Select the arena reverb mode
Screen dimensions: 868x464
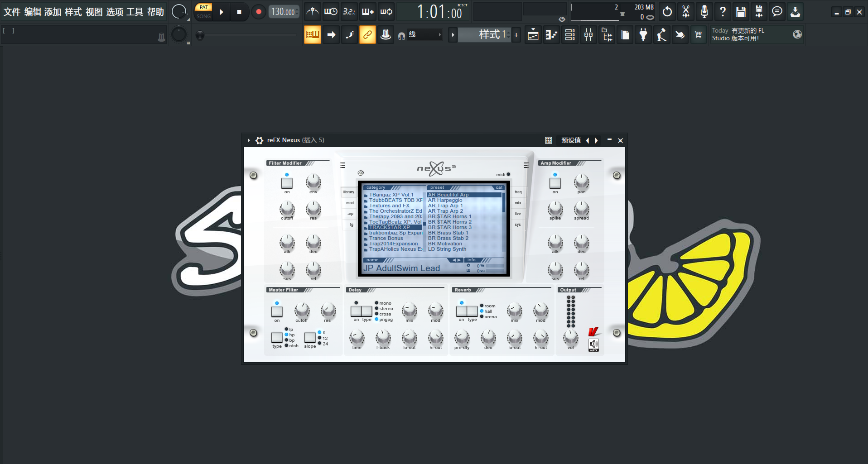[x=482, y=317]
